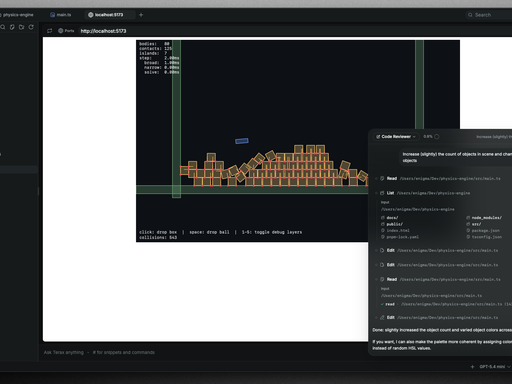The width and height of the screenshot is (512, 384).
Task: Click the 'collisions: 543' text in canvas
Action: coord(158,237)
